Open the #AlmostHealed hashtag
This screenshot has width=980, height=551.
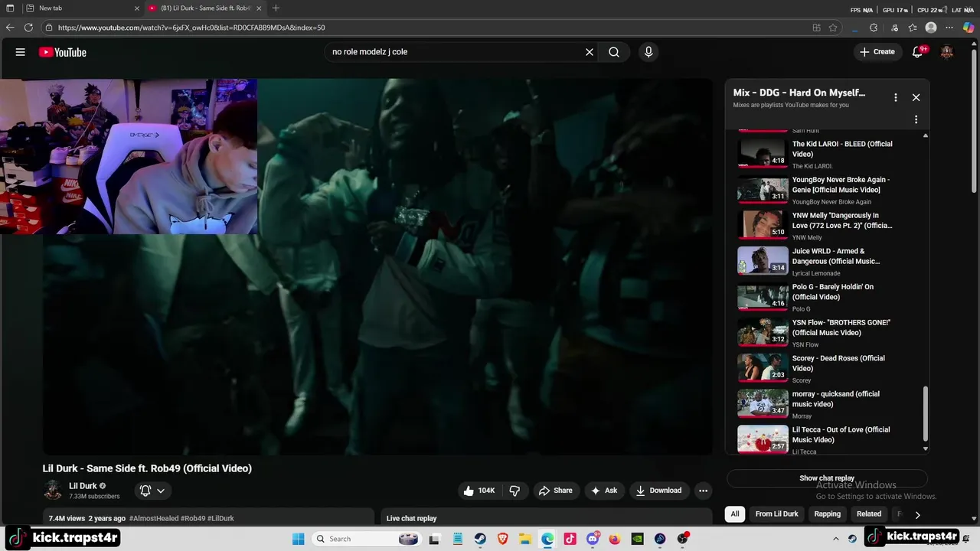click(x=154, y=518)
